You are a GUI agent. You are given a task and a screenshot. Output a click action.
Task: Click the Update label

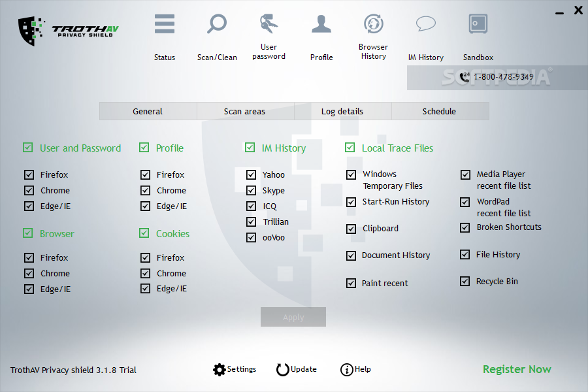[303, 369]
